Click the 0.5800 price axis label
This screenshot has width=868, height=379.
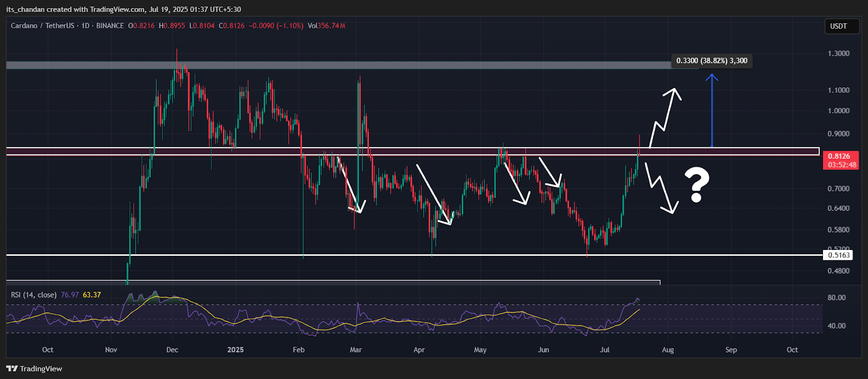coord(838,230)
